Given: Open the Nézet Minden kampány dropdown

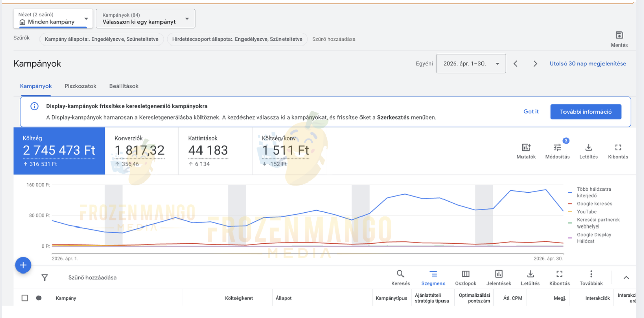Looking at the screenshot, I should coord(53,18).
